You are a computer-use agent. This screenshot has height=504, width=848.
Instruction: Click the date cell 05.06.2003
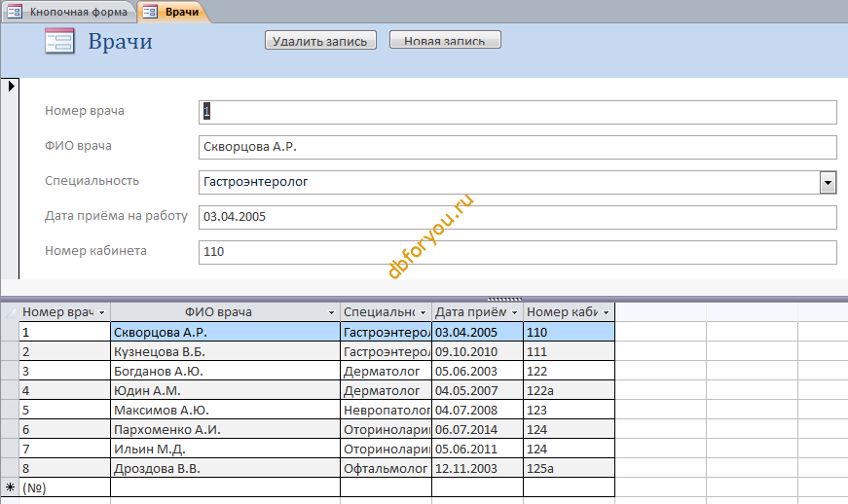tap(477, 371)
